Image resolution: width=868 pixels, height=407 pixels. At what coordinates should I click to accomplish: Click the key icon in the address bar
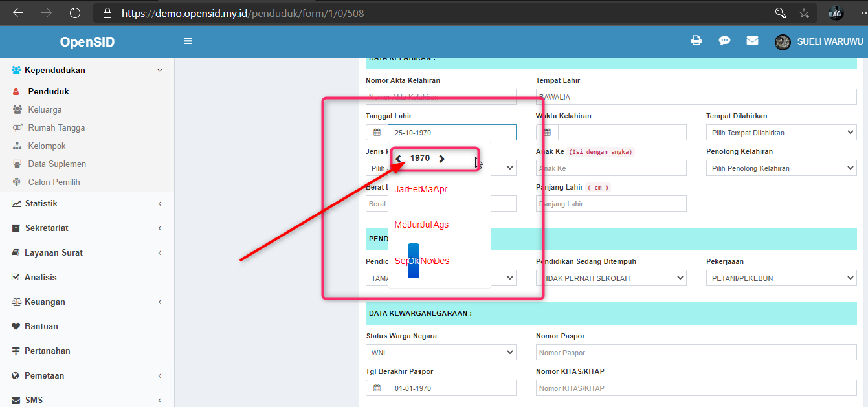tap(781, 13)
